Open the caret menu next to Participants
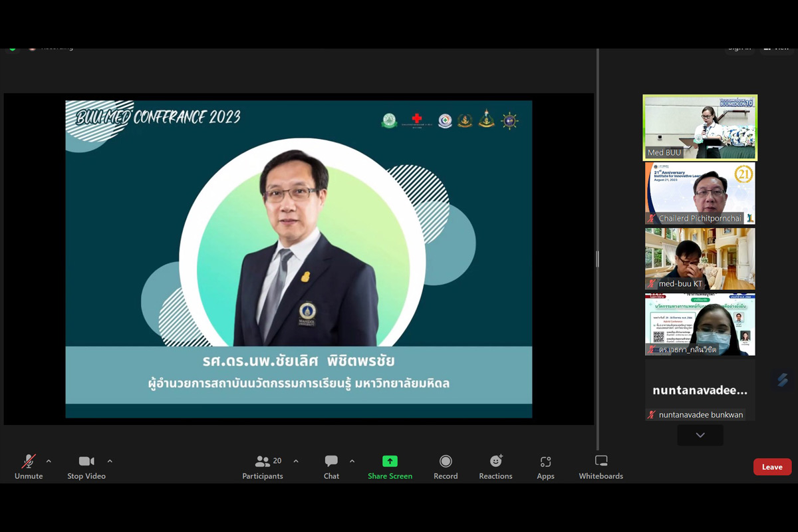 [296, 461]
